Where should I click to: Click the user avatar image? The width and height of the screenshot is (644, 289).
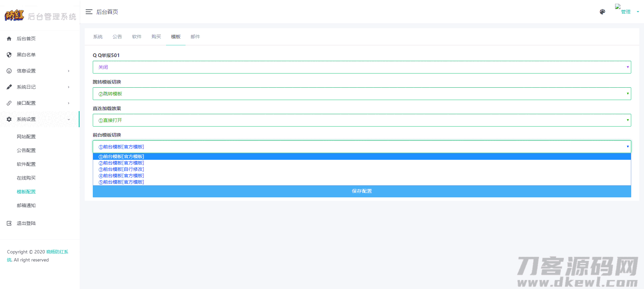618,6
